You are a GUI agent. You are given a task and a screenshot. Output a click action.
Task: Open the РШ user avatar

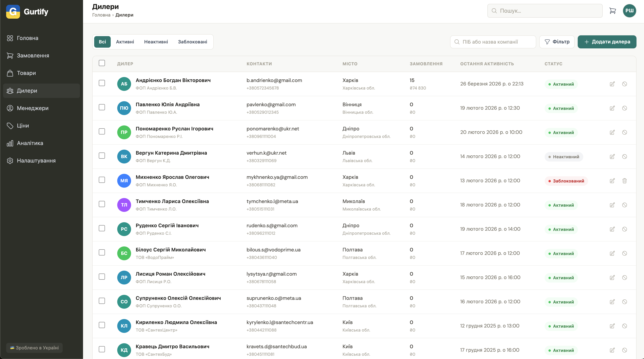(629, 11)
